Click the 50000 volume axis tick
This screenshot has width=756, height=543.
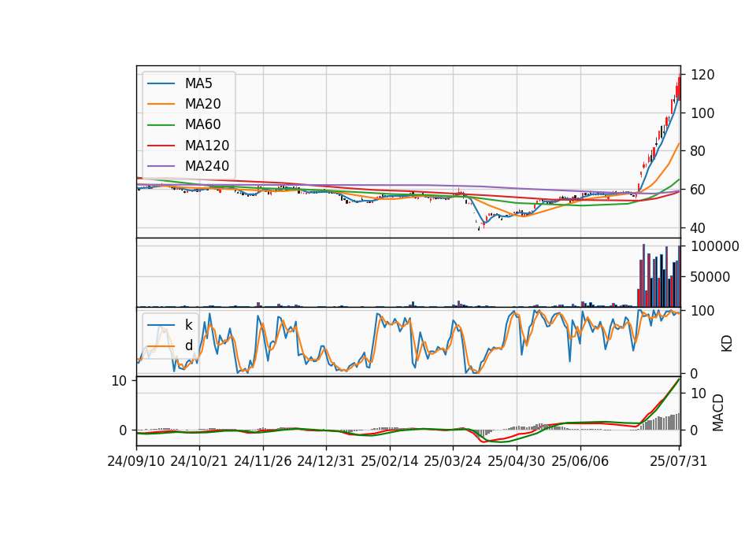pos(710,277)
